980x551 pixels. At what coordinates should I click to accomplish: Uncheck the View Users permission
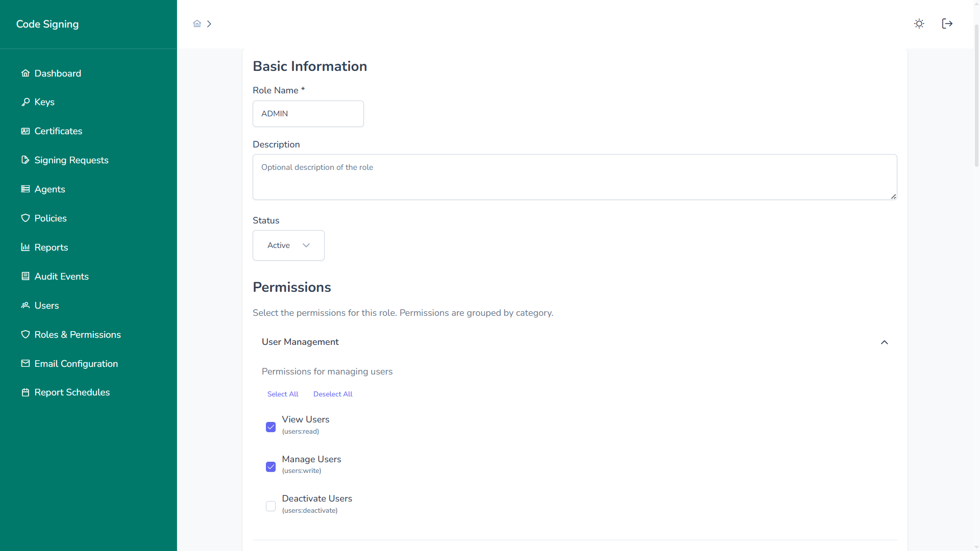tap(271, 427)
